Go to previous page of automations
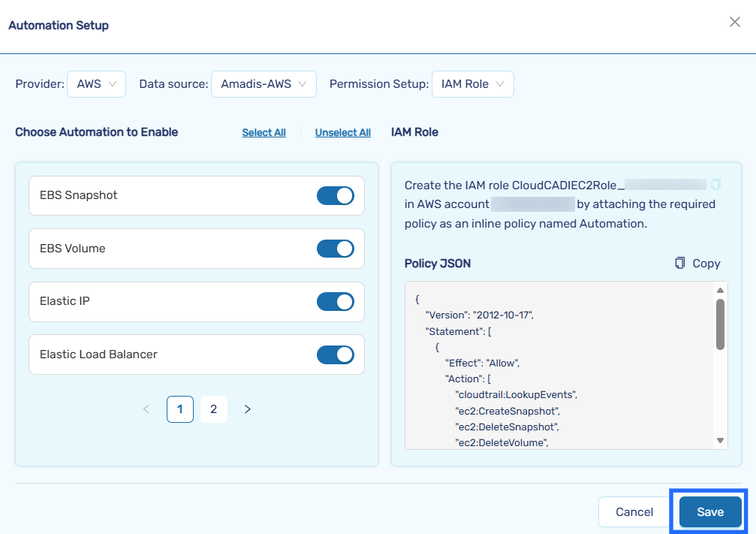 [x=146, y=409]
